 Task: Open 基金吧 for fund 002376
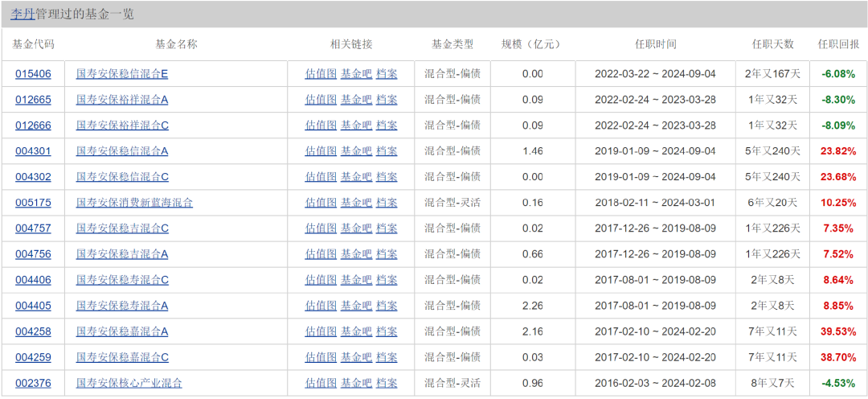356,383
